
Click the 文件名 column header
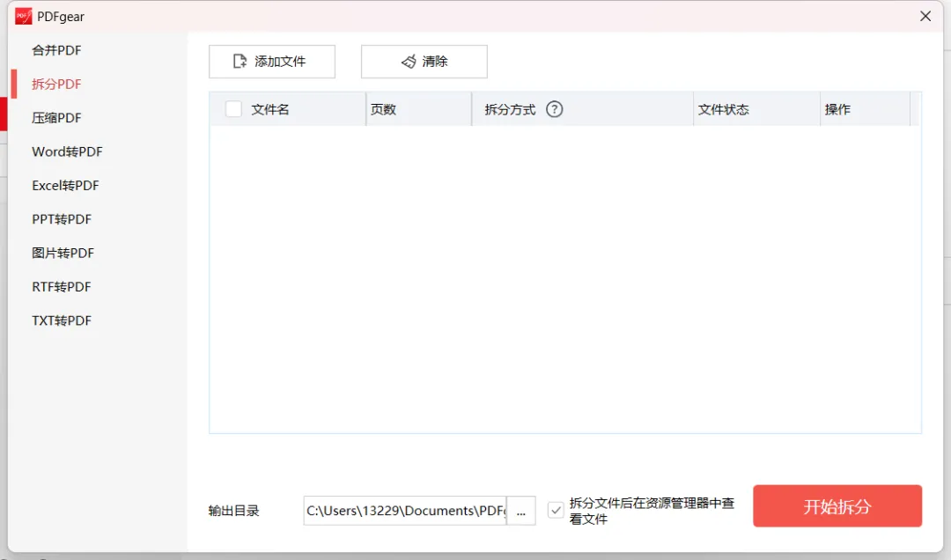click(x=270, y=109)
